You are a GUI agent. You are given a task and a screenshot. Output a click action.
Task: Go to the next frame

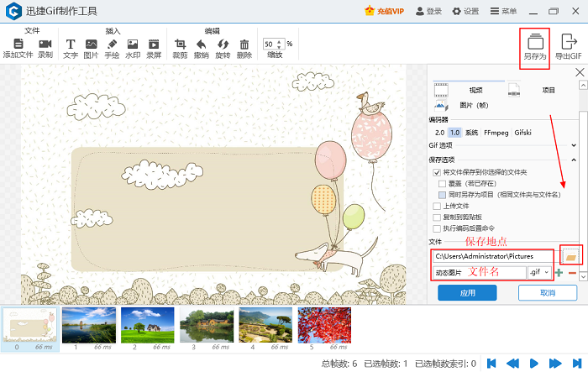[555, 364]
